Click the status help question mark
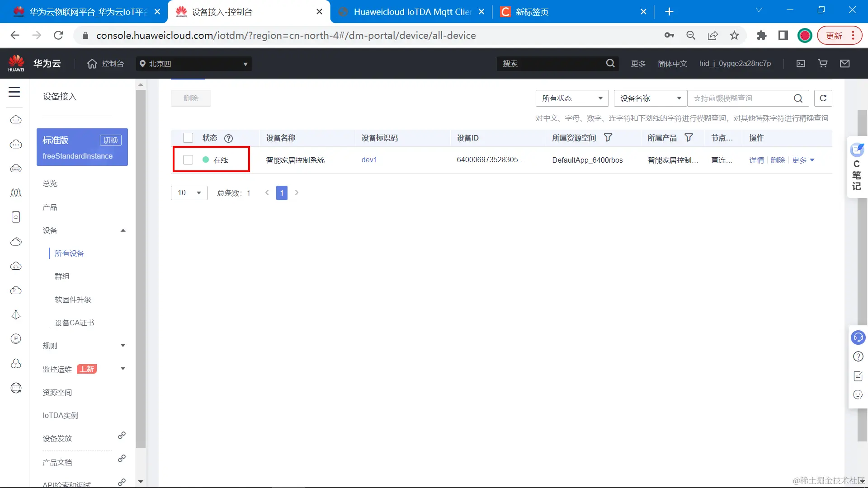Viewport: 868px width, 488px height. (229, 138)
